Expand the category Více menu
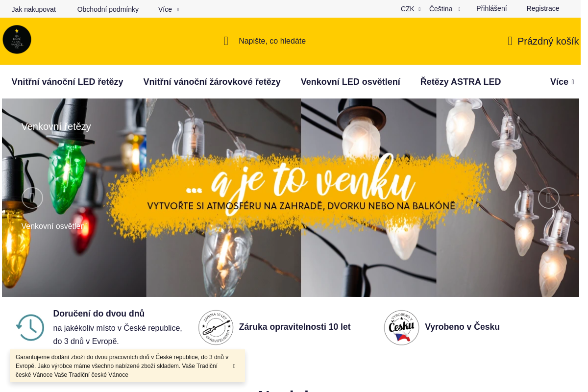Screen dimensions: 588x392 coord(562,82)
